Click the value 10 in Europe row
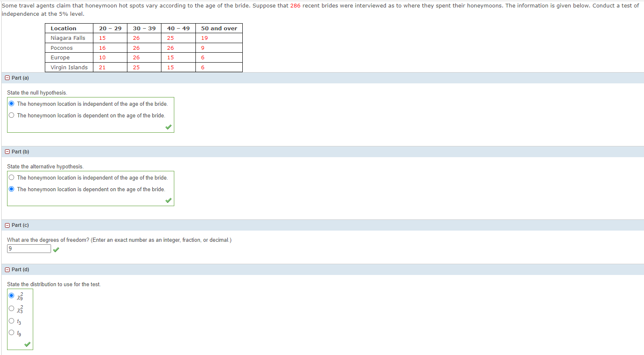The height and width of the screenshot is (355, 644). 102,58
